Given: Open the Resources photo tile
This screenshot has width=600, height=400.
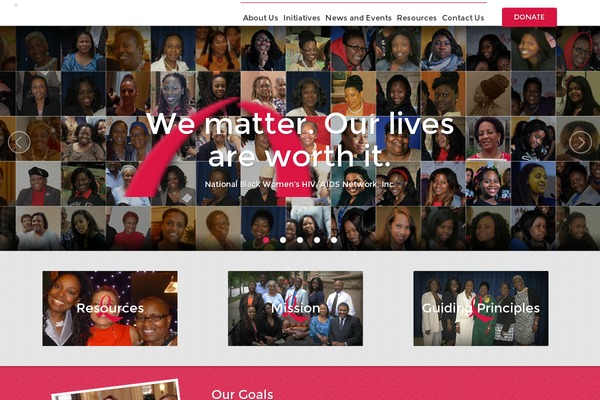Looking at the screenshot, I should 110,309.
